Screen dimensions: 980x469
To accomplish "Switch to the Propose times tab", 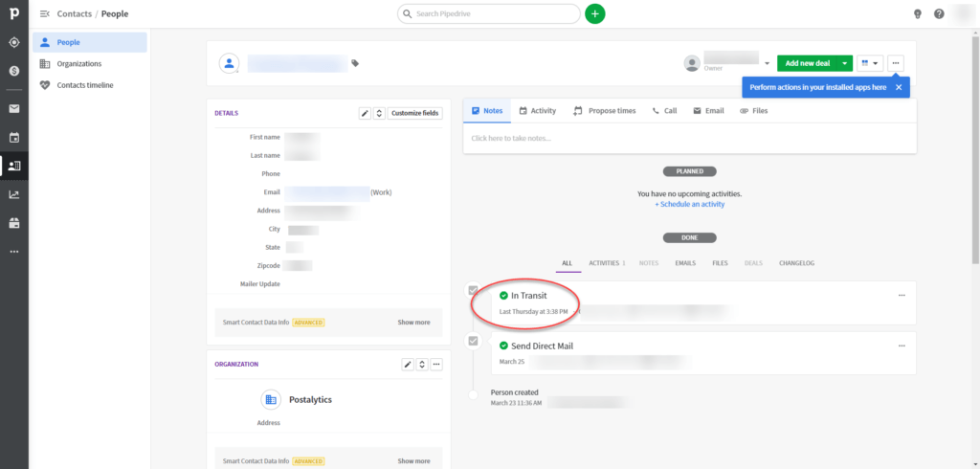I will coord(605,111).
